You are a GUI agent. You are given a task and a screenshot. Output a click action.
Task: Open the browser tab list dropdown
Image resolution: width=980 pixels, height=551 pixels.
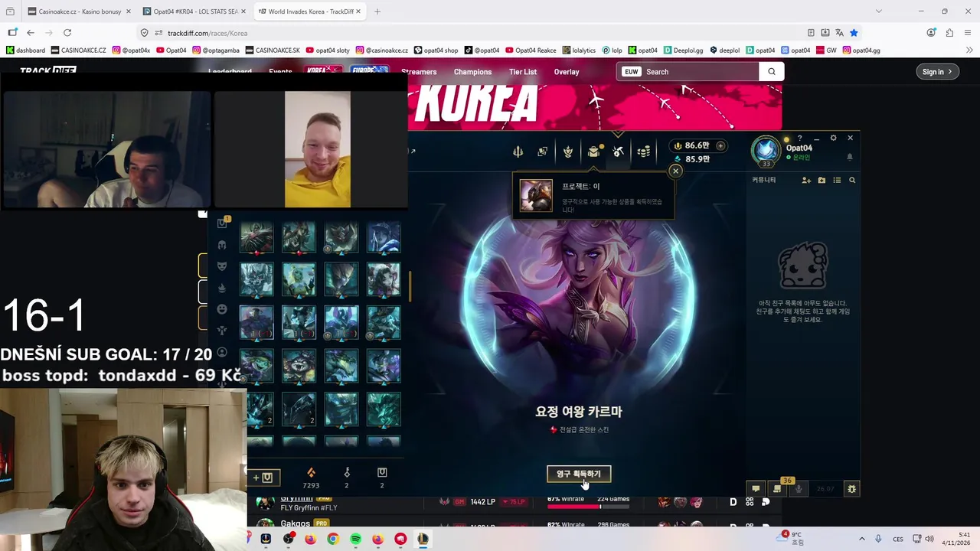pyautogui.click(x=878, y=11)
